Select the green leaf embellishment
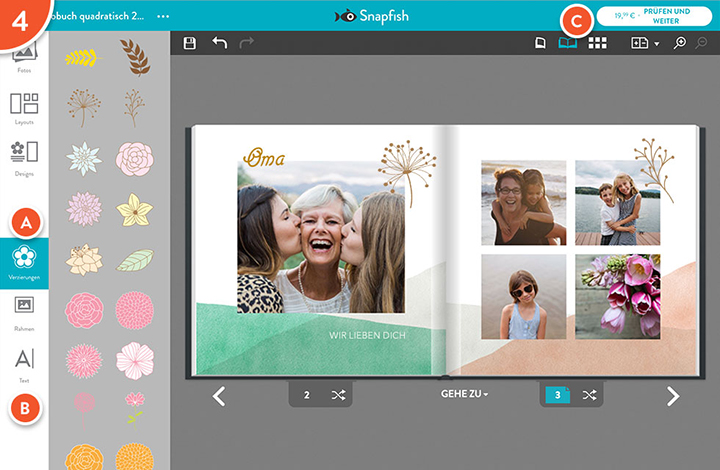720x470 pixels. click(135, 260)
